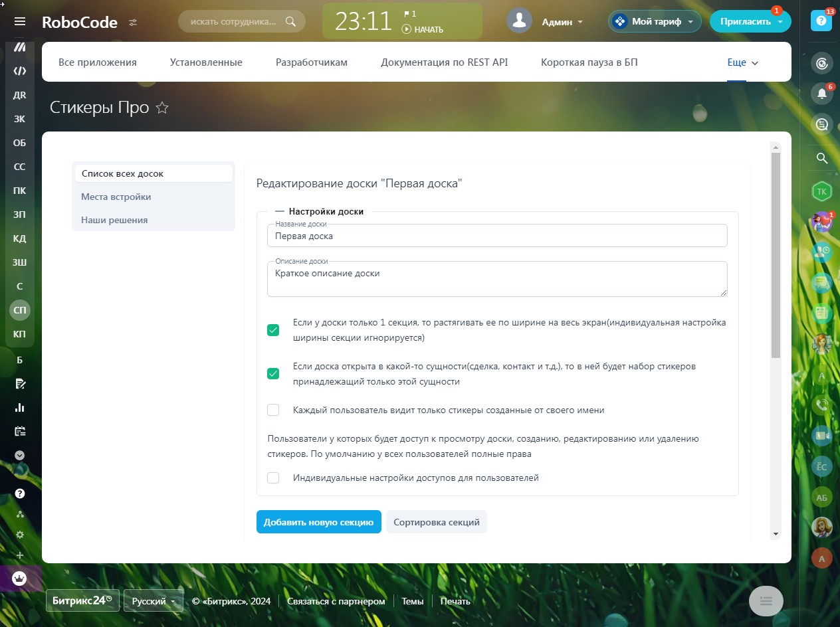The height and width of the screenshot is (627, 840).
Task: Start the workday with the НАЧАТЬ play icon
Action: point(407,29)
